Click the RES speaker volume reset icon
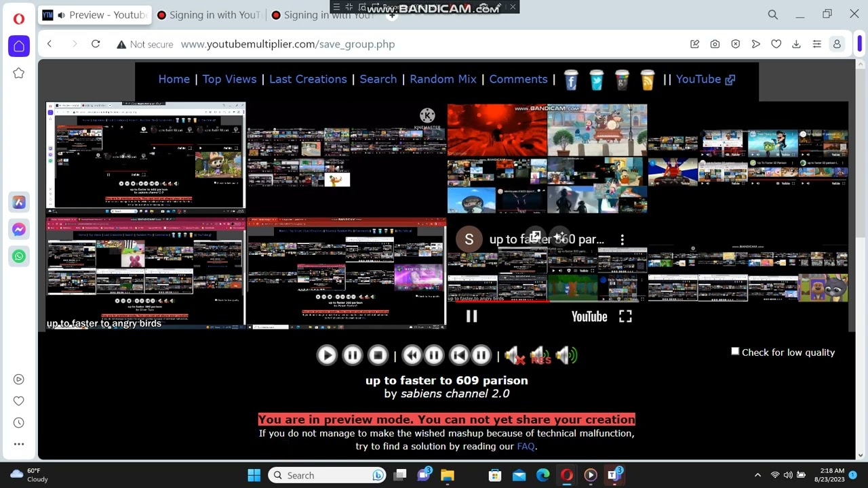 (x=540, y=355)
